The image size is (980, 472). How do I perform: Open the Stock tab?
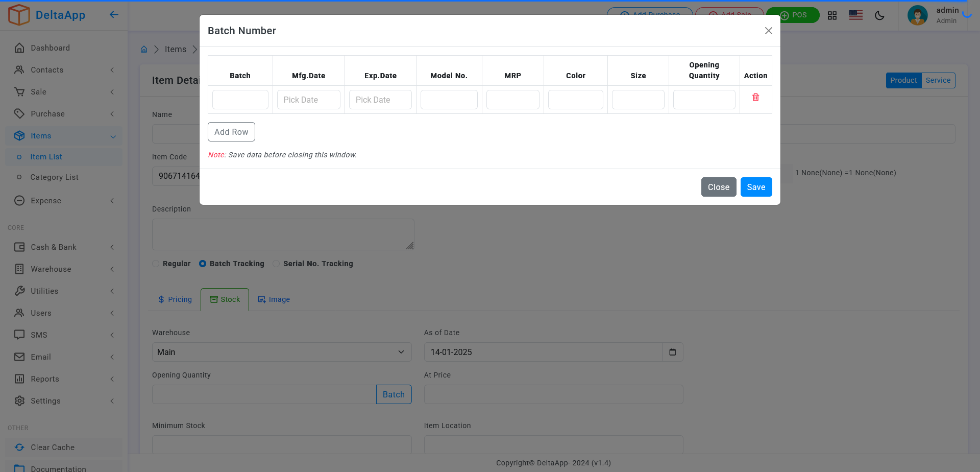(x=225, y=299)
